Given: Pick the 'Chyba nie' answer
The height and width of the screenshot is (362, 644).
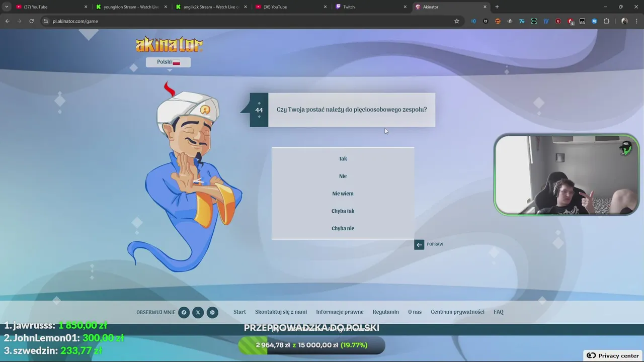Looking at the screenshot, I should click(x=343, y=228).
